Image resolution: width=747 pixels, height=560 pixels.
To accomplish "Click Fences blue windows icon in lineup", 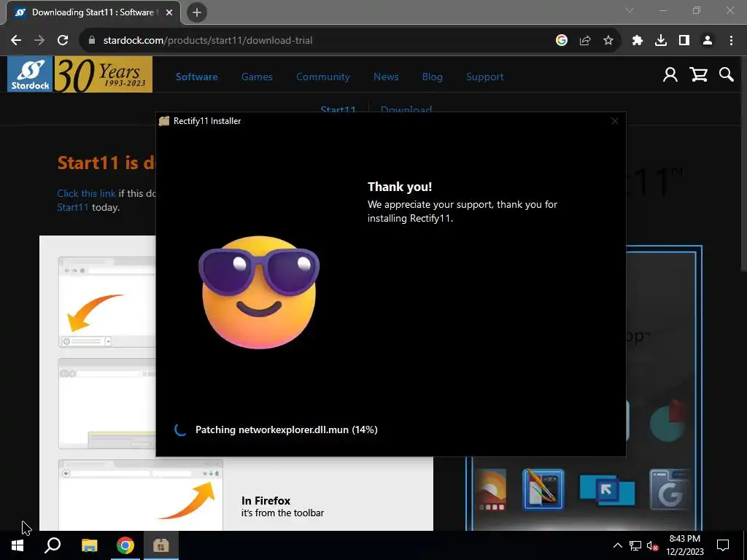I will coord(607,490).
